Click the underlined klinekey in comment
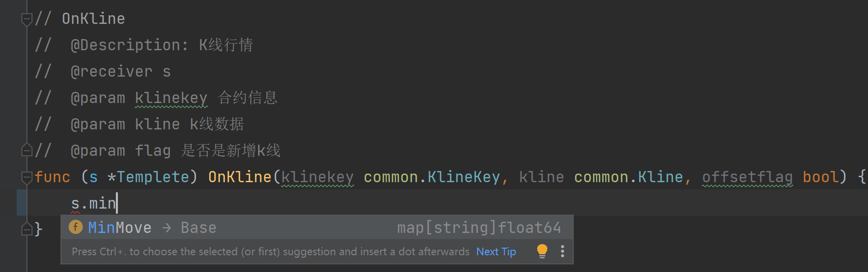 171,98
